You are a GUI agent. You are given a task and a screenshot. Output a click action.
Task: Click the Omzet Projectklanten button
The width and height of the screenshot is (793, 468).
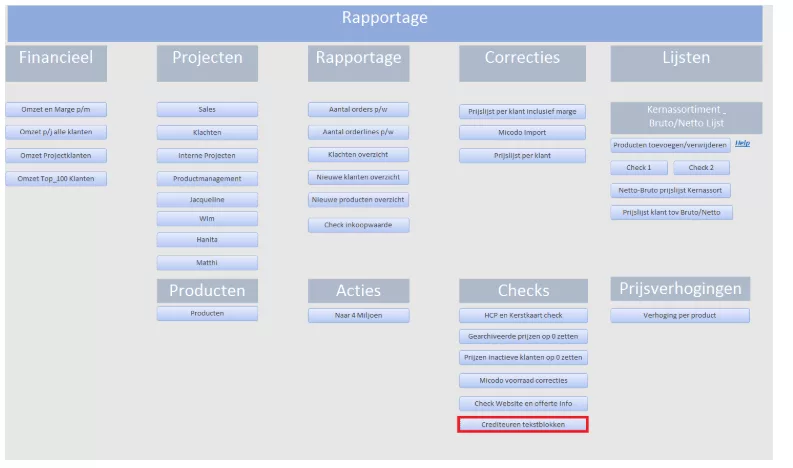point(56,155)
